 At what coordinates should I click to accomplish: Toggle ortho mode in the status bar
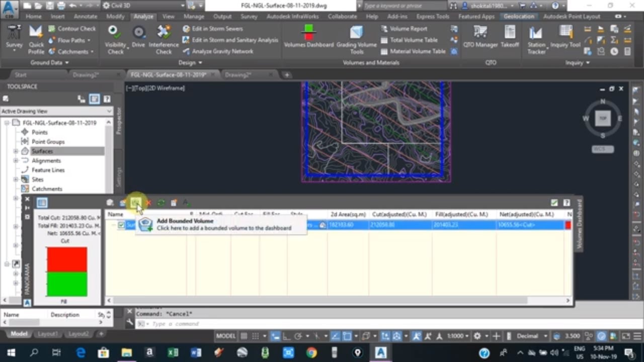[x=287, y=336]
